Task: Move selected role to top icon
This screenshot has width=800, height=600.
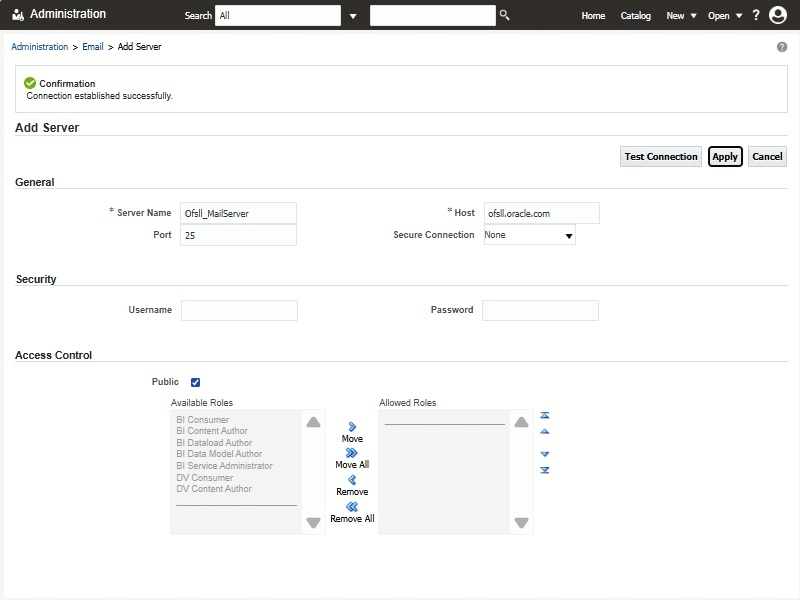Action: (545, 415)
